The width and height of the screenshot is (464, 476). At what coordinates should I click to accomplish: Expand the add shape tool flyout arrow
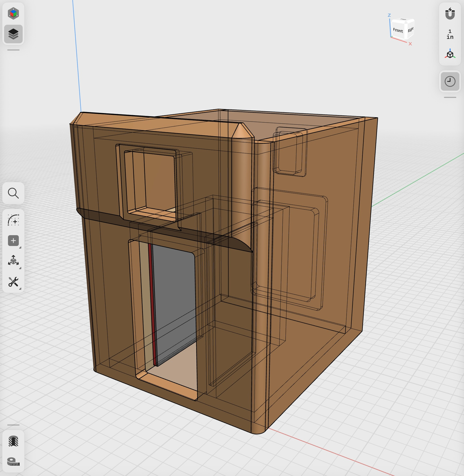click(20, 248)
